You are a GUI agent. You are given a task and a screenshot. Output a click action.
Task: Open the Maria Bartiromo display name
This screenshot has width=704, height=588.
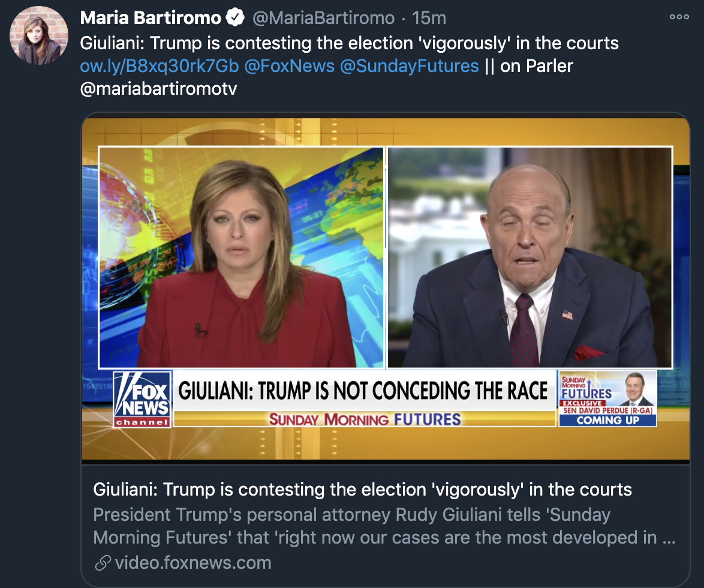pyautogui.click(x=151, y=17)
